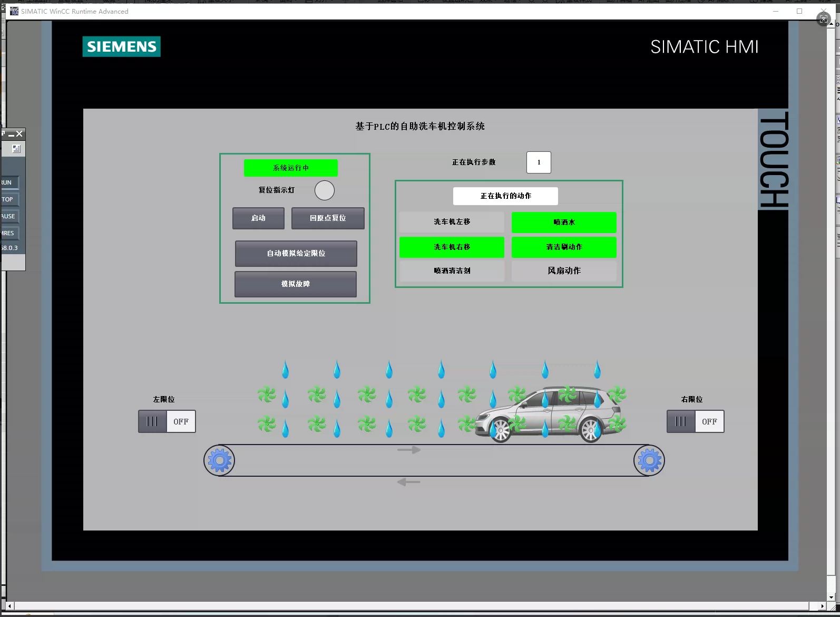840x617 pixels.
Task: Maximize the WinCC Runtime window
Action: pyautogui.click(x=799, y=11)
